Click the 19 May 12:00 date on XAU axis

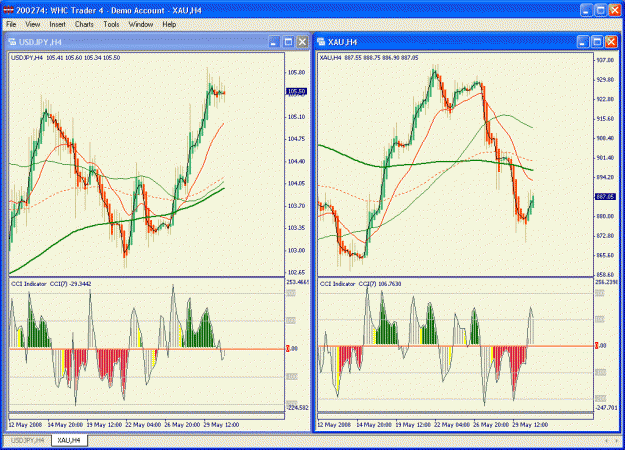(413, 425)
